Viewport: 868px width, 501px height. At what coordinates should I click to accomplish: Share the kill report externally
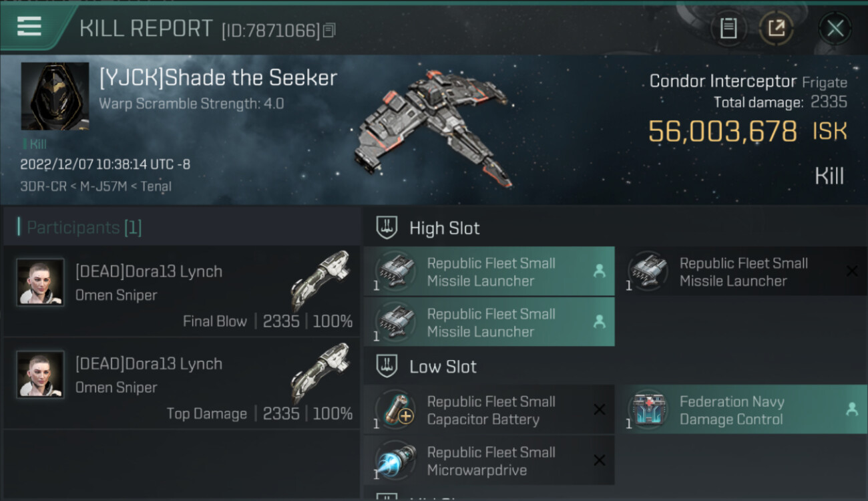[x=776, y=28]
